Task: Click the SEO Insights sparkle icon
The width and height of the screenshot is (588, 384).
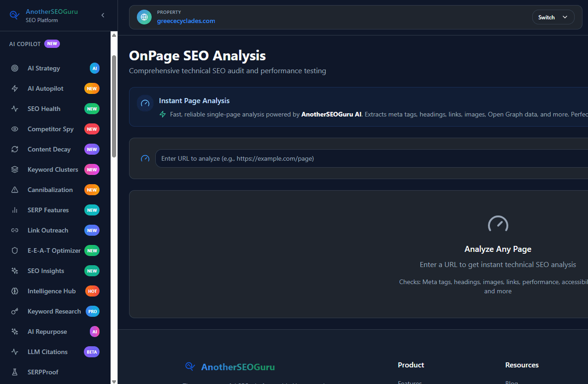Action: [15, 271]
